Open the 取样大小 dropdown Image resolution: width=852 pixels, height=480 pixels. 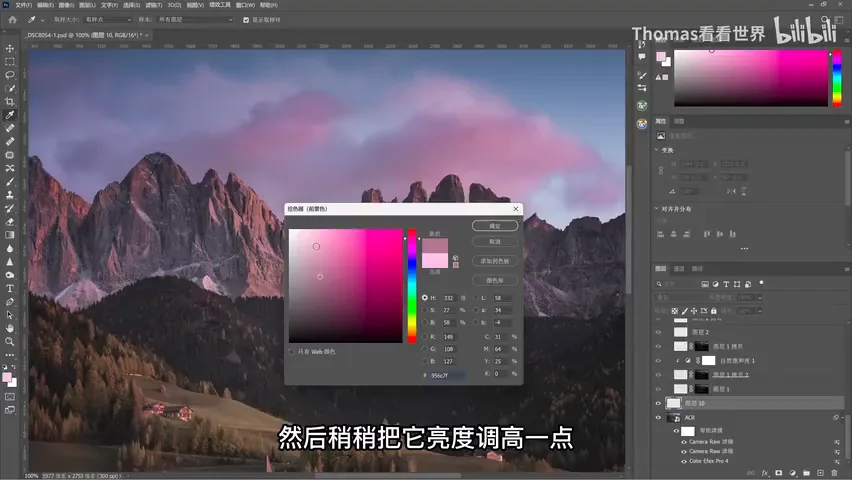pos(108,20)
